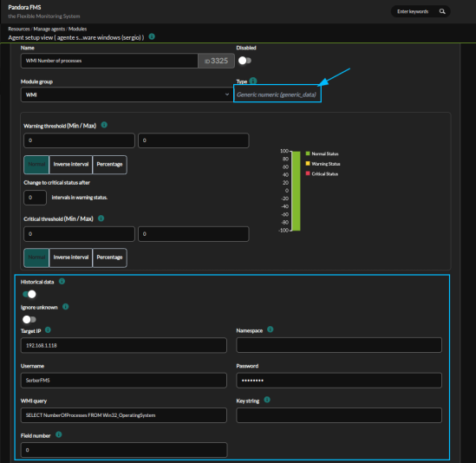The height and width of the screenshot is (463, 476).
Task: Open Manage agents breadcrumb link
Action: click(49, 29)
